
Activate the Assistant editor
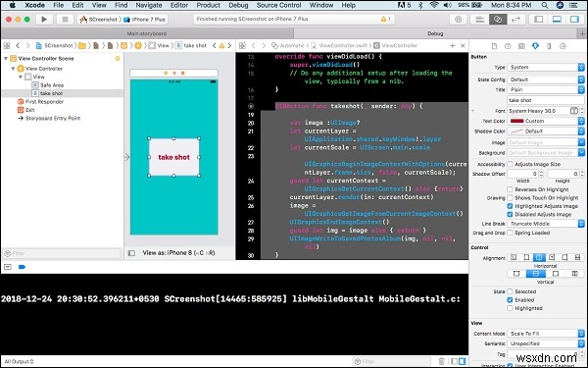tap(498, 20)
